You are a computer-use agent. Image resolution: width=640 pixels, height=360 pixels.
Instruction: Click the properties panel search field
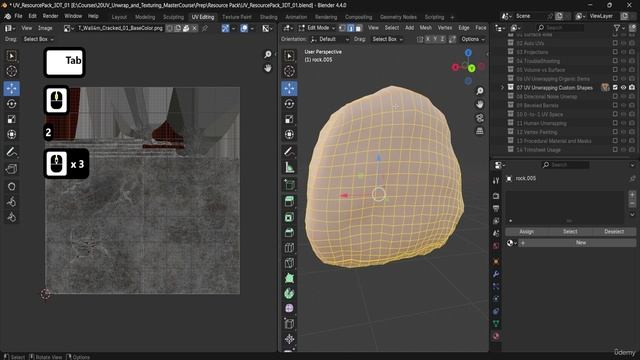click(x=565, y=164)
